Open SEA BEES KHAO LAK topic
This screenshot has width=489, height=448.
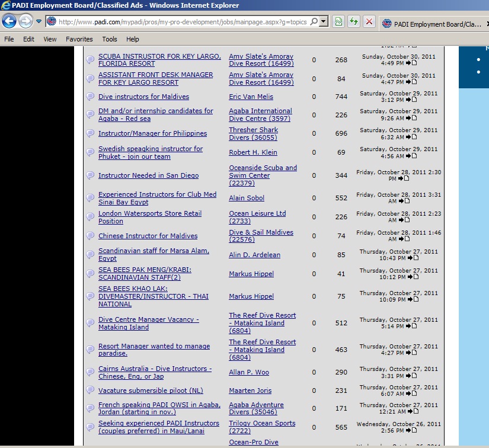coord(153,296)
